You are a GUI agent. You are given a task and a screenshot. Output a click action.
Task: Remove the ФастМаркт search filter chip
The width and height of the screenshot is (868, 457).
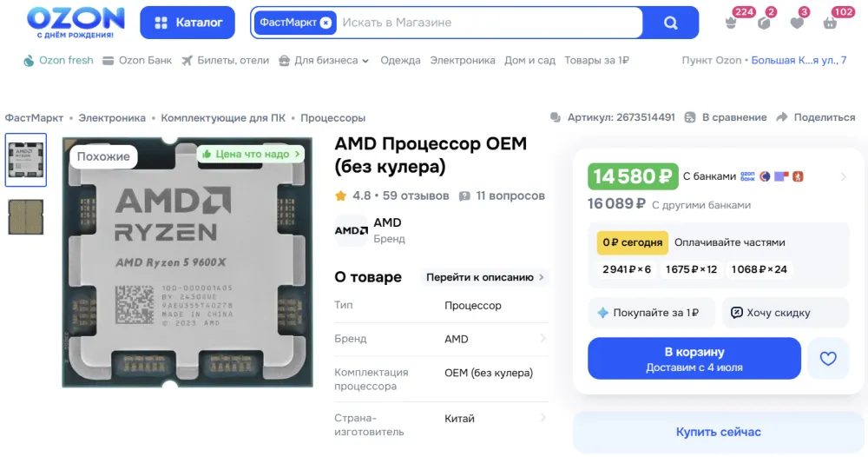[326, 23]
